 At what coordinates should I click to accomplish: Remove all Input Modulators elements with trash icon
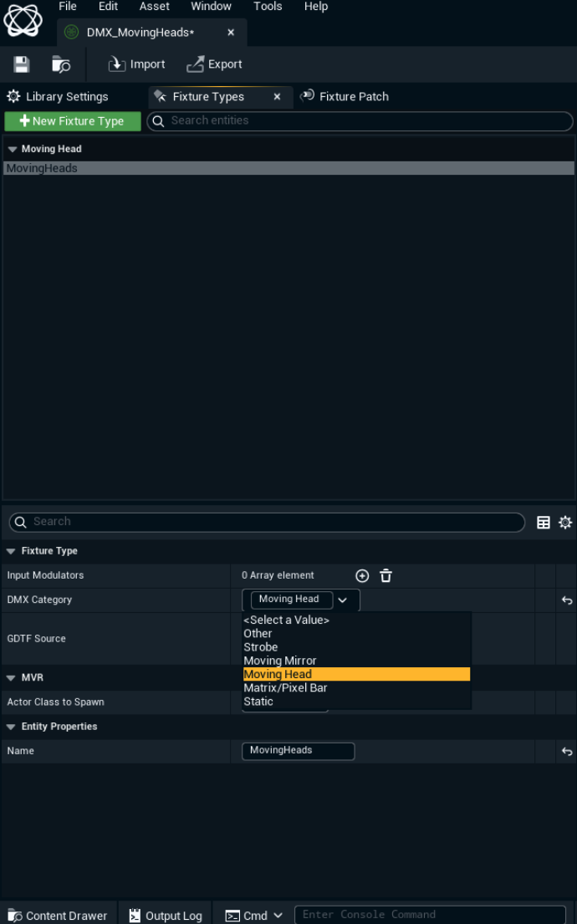[x=386, y=575]
